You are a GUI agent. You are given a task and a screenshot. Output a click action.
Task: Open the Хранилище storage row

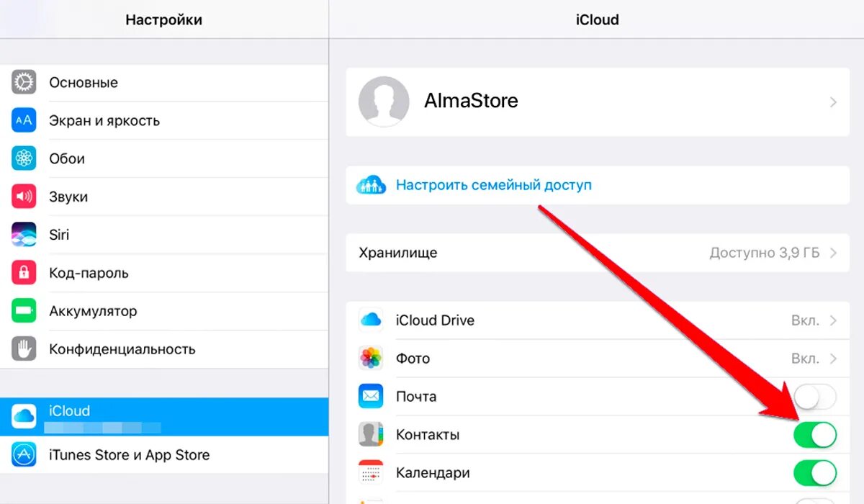[x=598, y=253]
